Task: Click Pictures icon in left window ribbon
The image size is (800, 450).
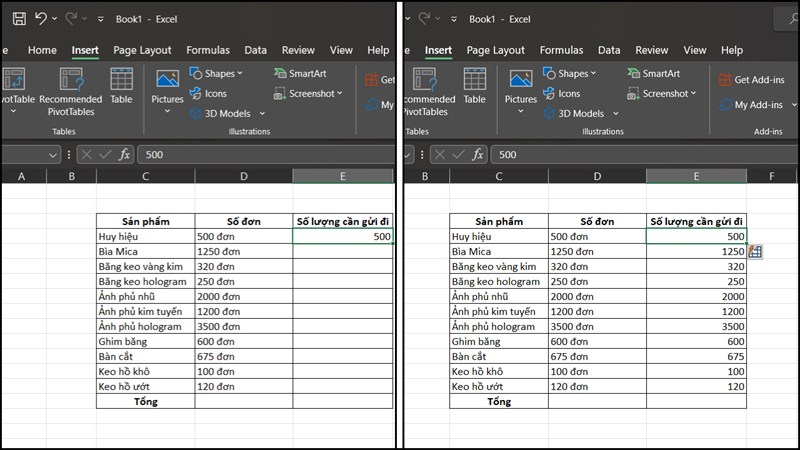Action: tap(167, 92)
